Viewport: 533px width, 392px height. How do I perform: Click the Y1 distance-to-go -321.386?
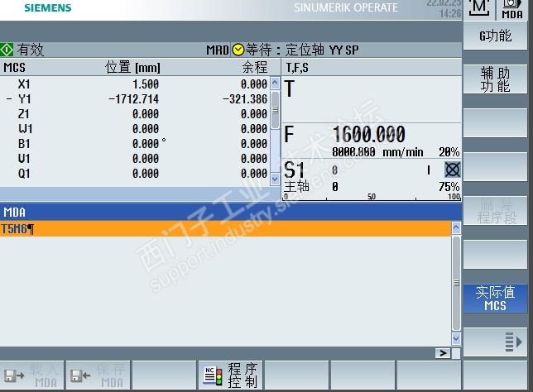click(245, 99)
